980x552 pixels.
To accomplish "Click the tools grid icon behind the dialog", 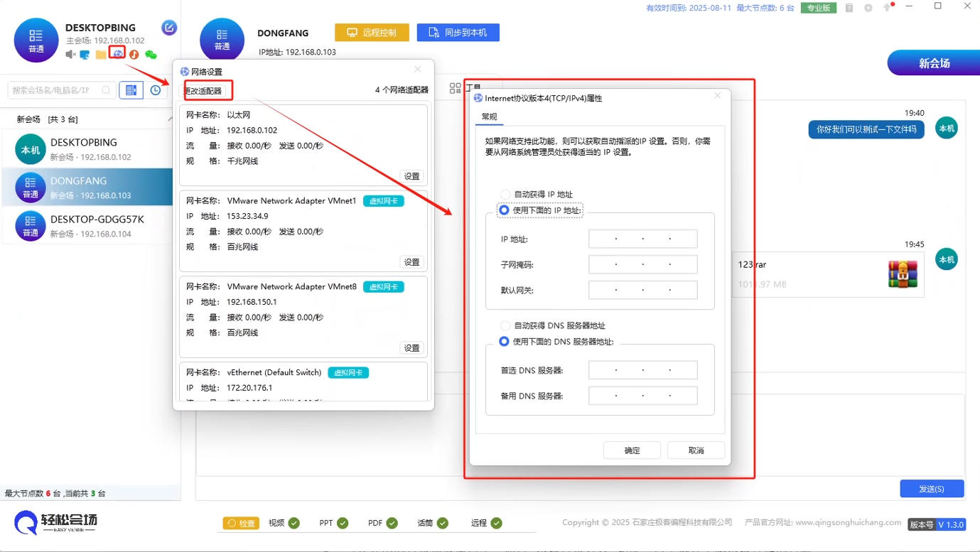I will [456, 88].
